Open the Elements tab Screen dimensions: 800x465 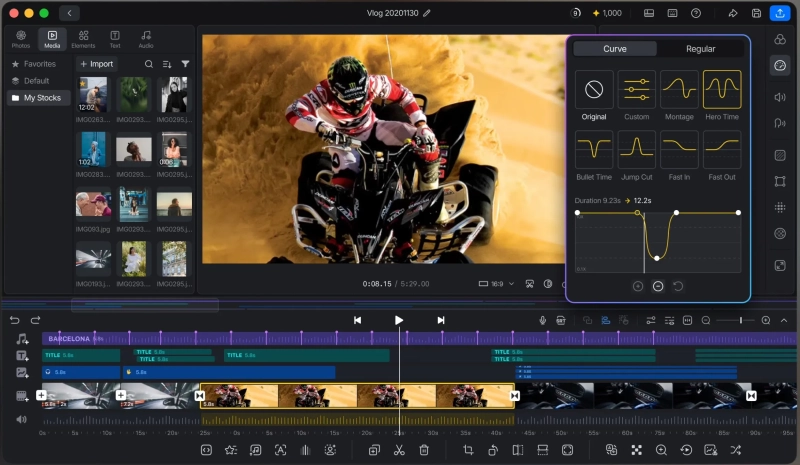click(83, 39)
